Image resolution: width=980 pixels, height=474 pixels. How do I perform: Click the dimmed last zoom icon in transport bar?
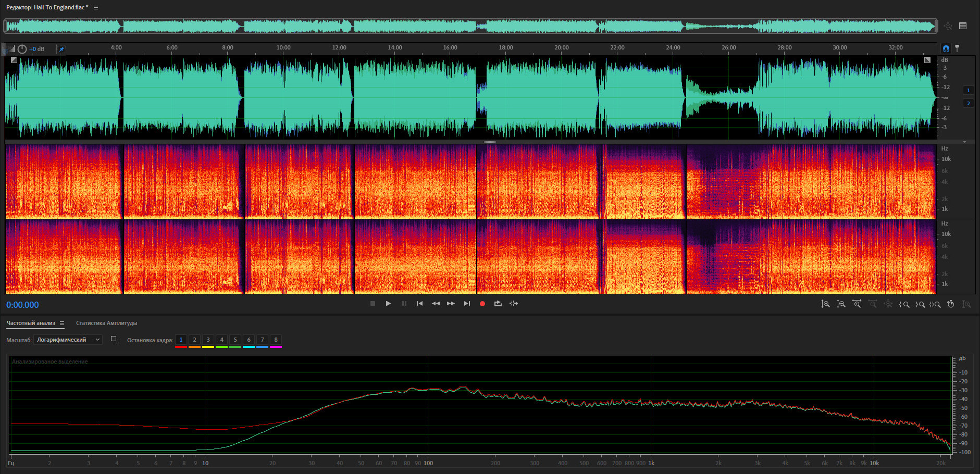tap(966, 304)
